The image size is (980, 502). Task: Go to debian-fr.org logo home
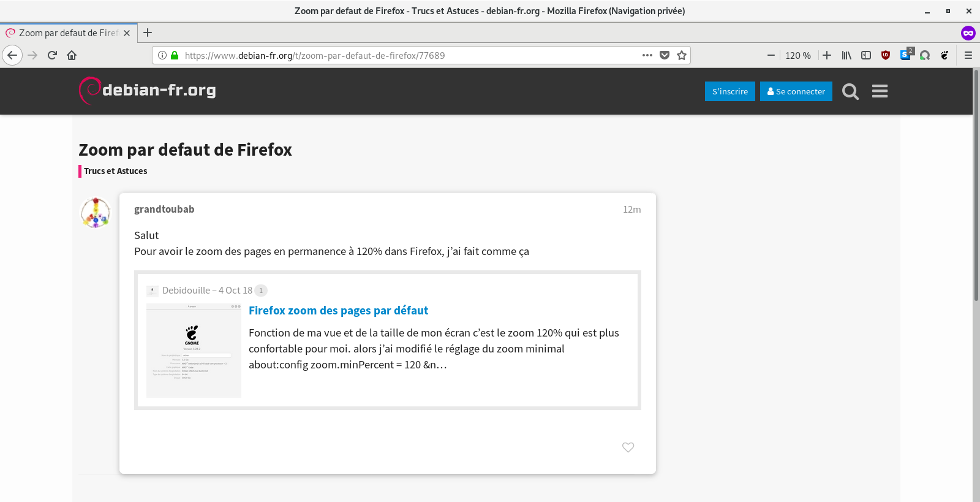pyautogui.click(x=148, y=91)
